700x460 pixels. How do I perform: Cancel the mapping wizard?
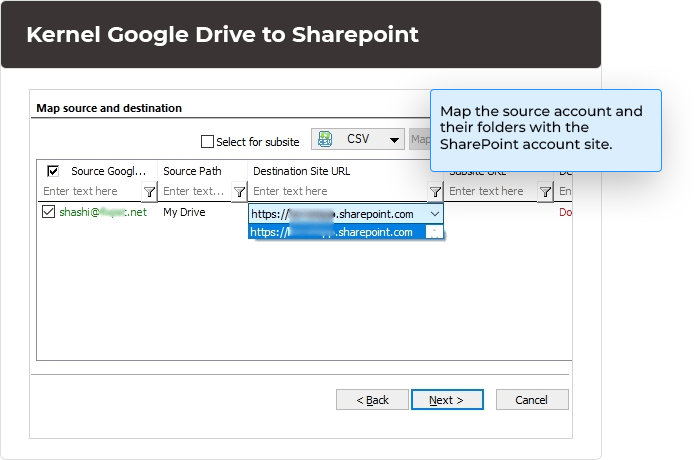532,400
